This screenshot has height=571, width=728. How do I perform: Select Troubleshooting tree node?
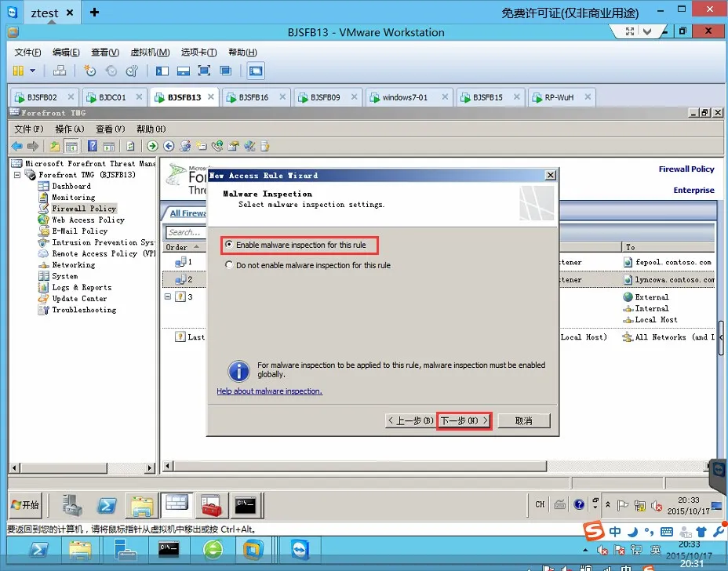coord(84,310)
